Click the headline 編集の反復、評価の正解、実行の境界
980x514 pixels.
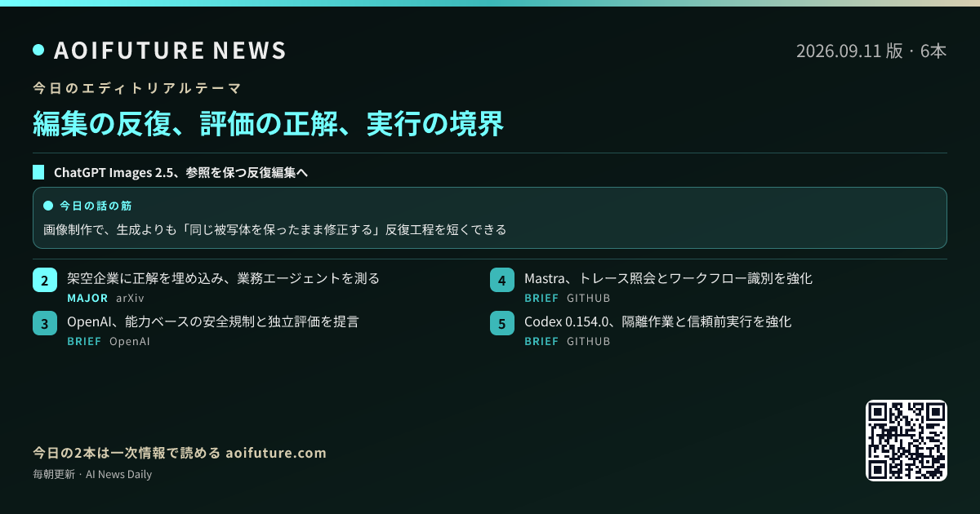click(x=268, y=123)
